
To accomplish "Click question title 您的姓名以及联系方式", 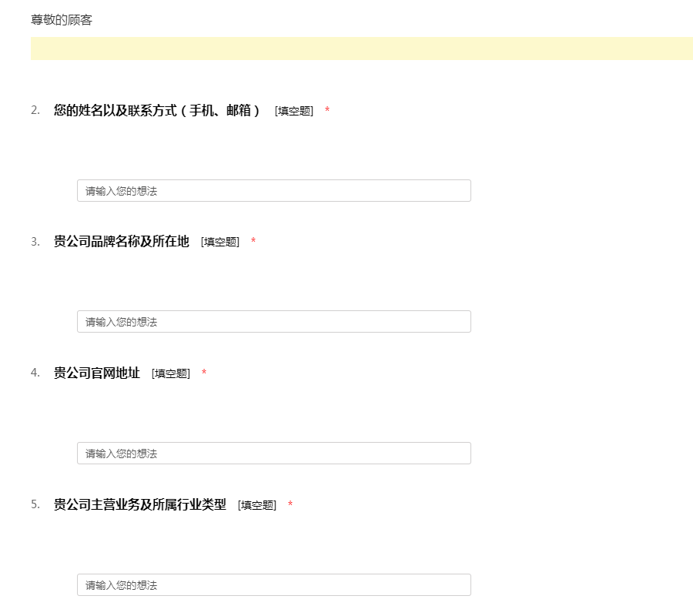I will (158, 110).
